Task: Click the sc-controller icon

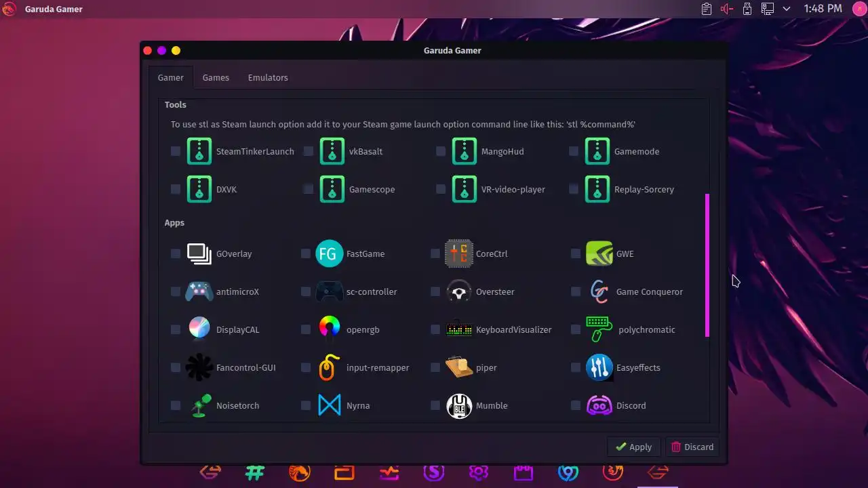Action: (329, 291)
